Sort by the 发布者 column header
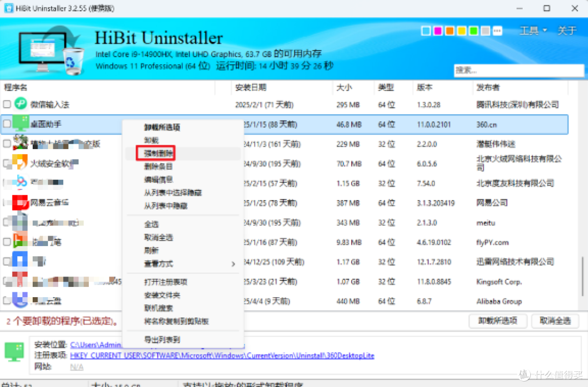Image resolution: width=588 pixels, height=387 pixels. 520,88
